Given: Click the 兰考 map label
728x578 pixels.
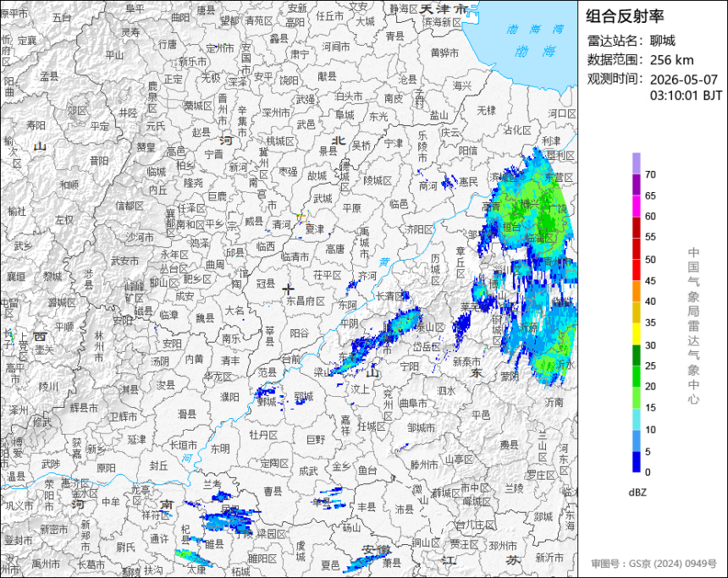Looking at the screenshot, I should point(212,484).
